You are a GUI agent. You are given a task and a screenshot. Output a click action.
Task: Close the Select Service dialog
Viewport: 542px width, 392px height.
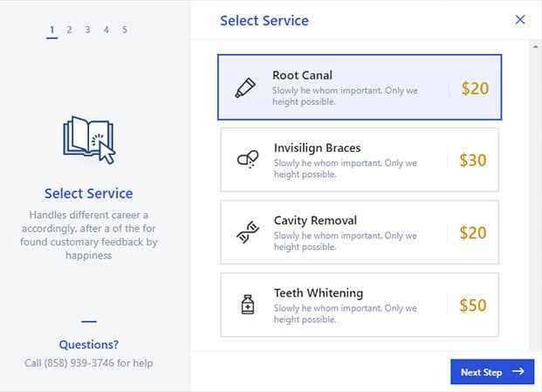(520, 19)
